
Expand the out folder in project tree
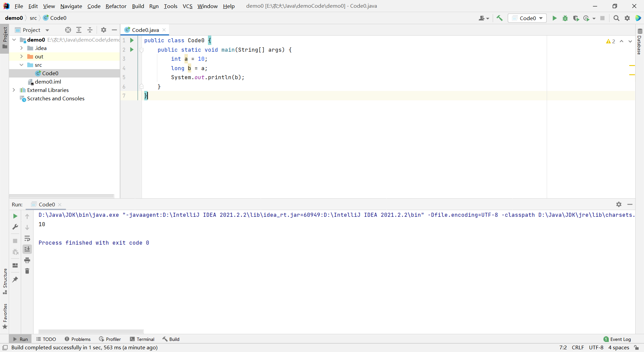pyautogui.click(x=21, y=56)
